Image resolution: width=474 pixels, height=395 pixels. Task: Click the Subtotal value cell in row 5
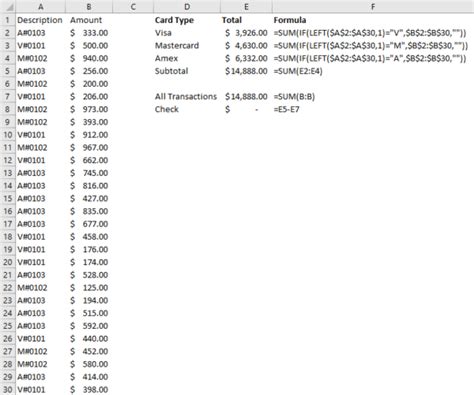tap(246, 71)
